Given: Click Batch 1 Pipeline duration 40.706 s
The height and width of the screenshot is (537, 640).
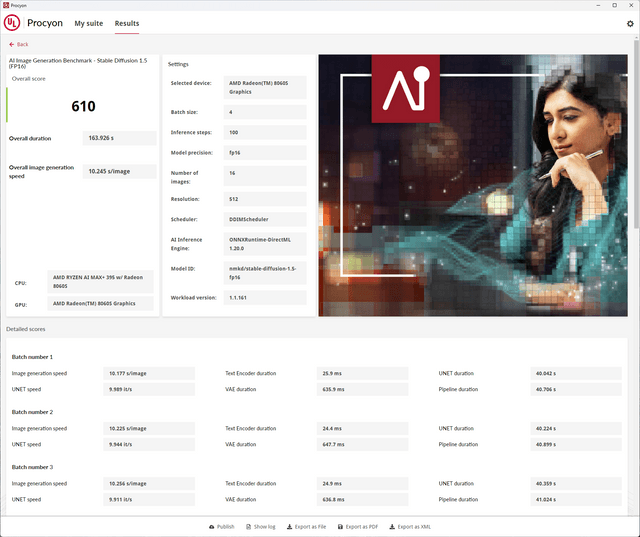Looking at the screenshot, I should point(576,389).
